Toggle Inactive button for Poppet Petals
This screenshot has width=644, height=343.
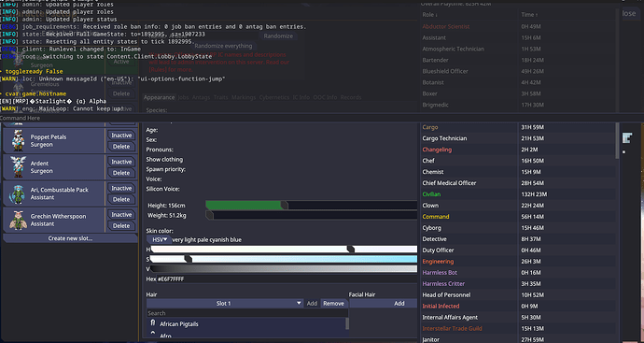point(121,136)
